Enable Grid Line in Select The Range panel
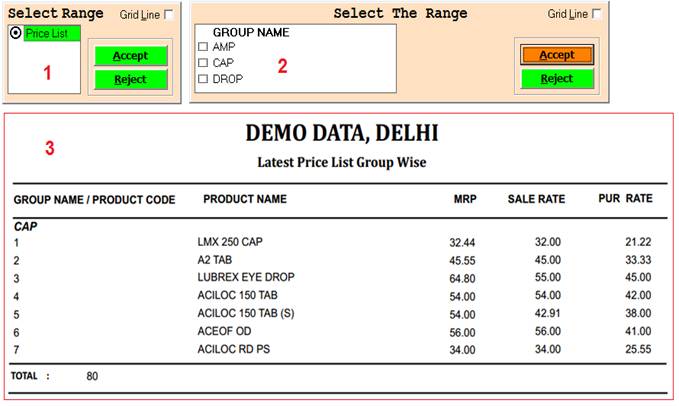The height and width of the screenshot is (406, 679). click(x=597, y=14)
